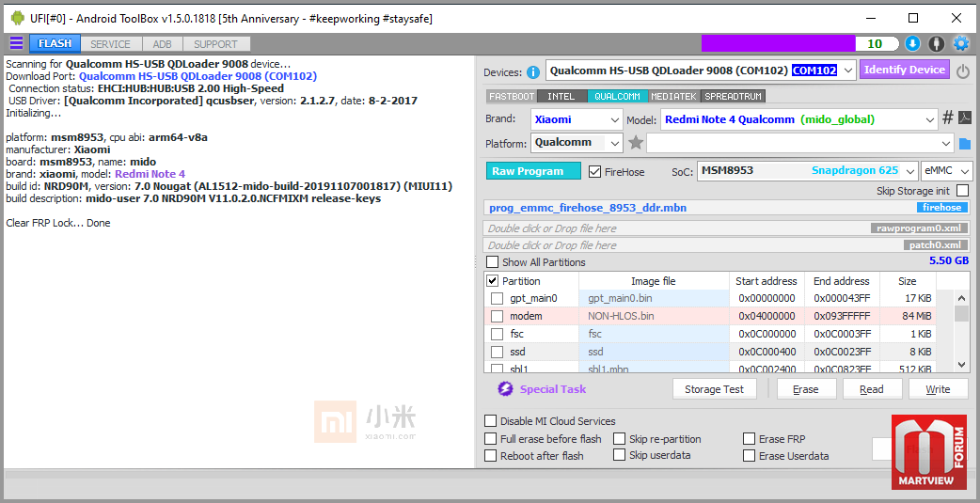Viewport: 980px width, 503px height.
Task: Check the fsc partition checkbox
Action: [x=497, y=334]
